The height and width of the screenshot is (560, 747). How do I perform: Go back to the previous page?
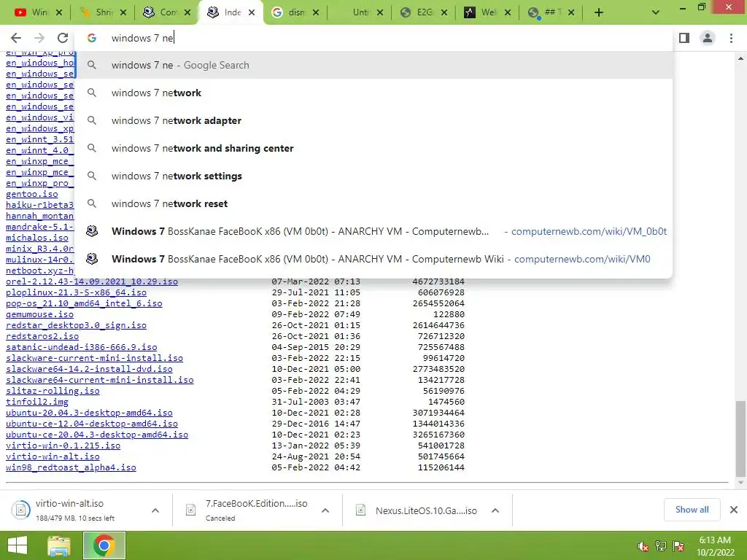(x=16, y=38)
